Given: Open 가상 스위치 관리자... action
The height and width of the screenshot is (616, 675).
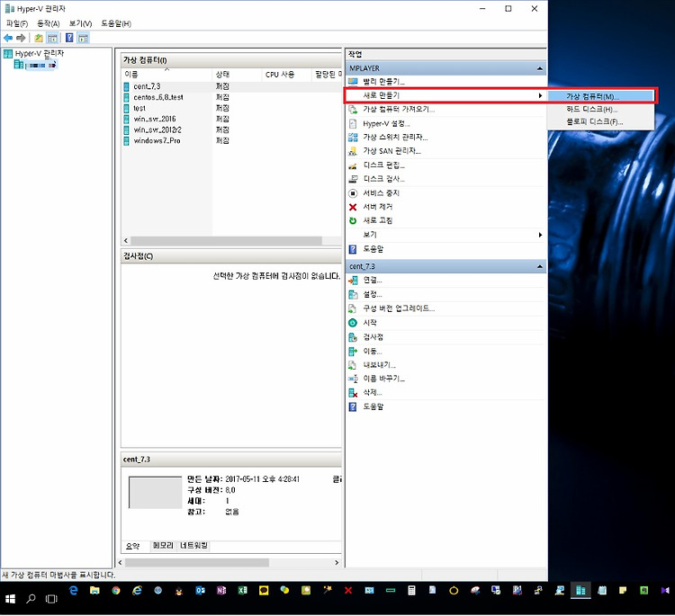Looking at the screenshot, I should pyautogui.click(x=395, y=138).
